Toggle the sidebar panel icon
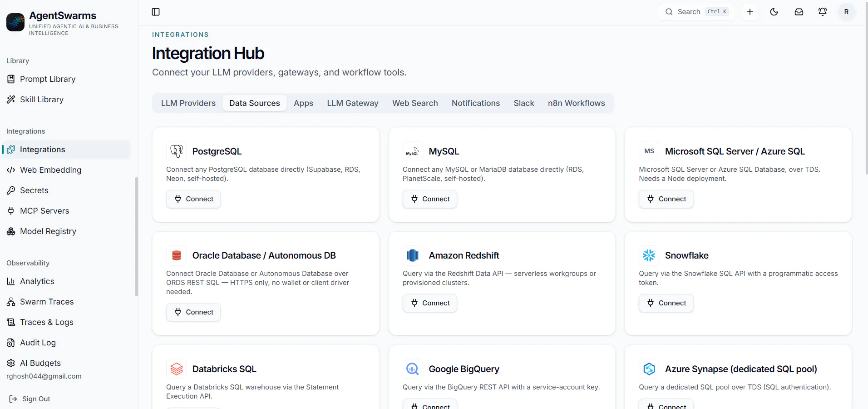868x409 pixels. pos(156,12)
